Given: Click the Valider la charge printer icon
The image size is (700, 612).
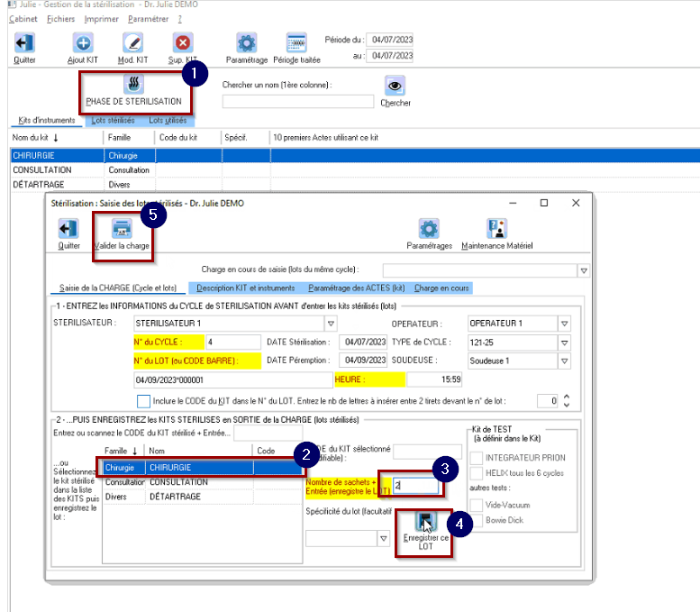Looking at the screenshot, I should (122, 229).
